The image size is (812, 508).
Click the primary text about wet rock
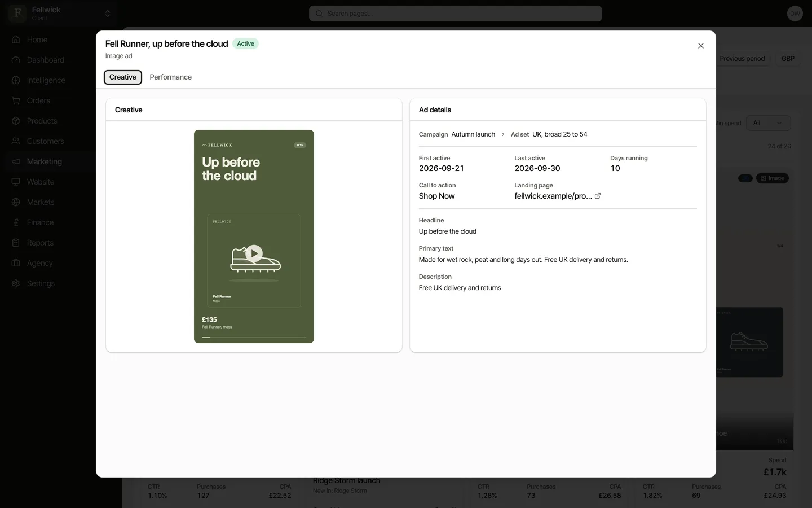pos(523,260)
